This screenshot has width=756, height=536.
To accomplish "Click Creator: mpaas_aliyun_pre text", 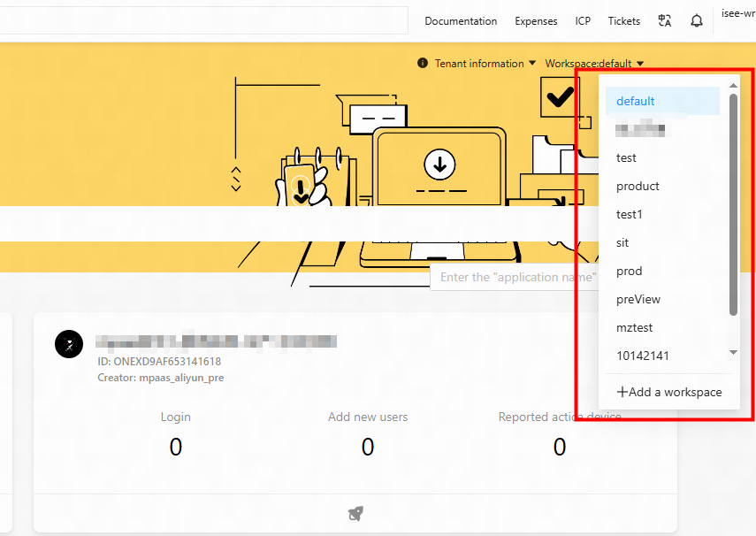I will (161, 378).
